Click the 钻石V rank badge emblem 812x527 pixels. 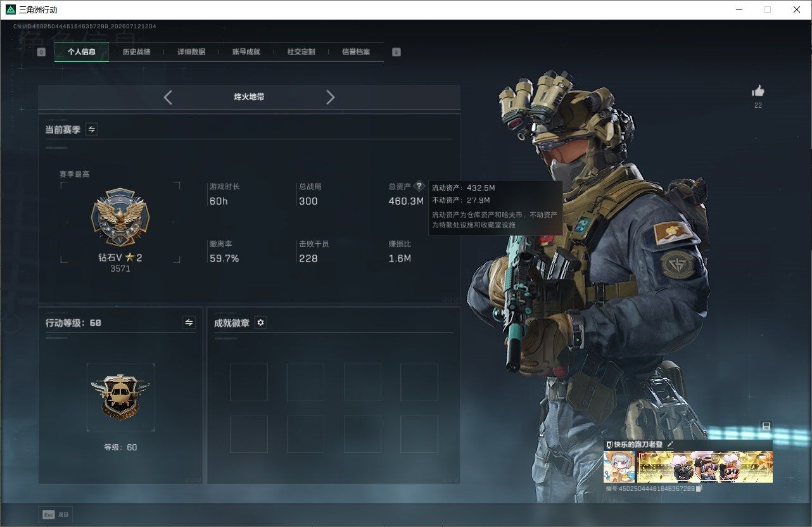pyautogui.click(x=120, y=217)
